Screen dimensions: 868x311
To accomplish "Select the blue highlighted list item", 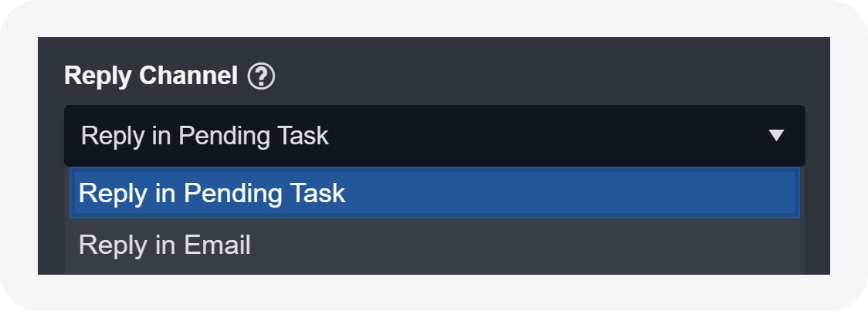I will tap(434, 193).
